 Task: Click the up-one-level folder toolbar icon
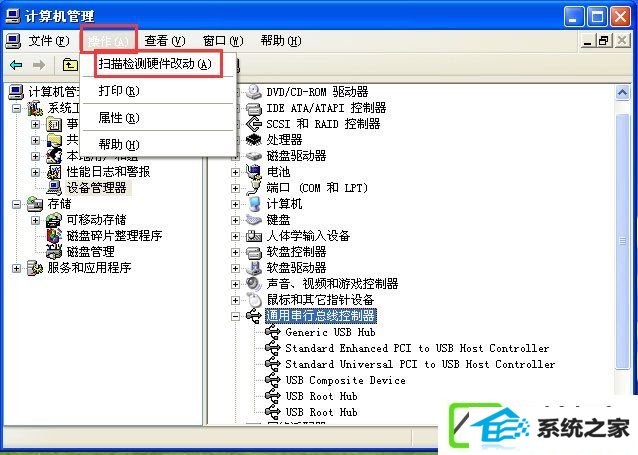point(70,65)
